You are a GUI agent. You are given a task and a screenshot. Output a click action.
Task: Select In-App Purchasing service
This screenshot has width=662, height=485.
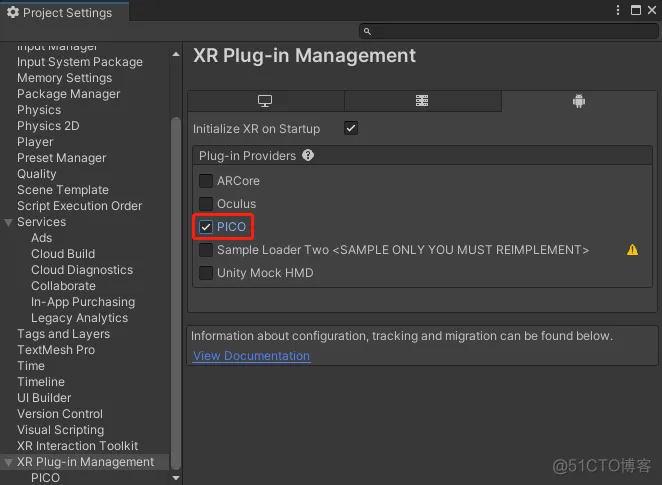(83, 302)
